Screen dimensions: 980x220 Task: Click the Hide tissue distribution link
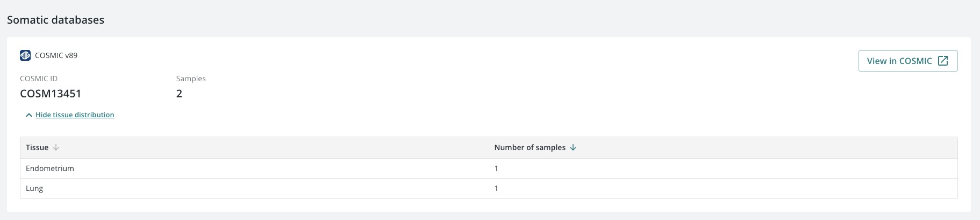(x=75, y=115)
